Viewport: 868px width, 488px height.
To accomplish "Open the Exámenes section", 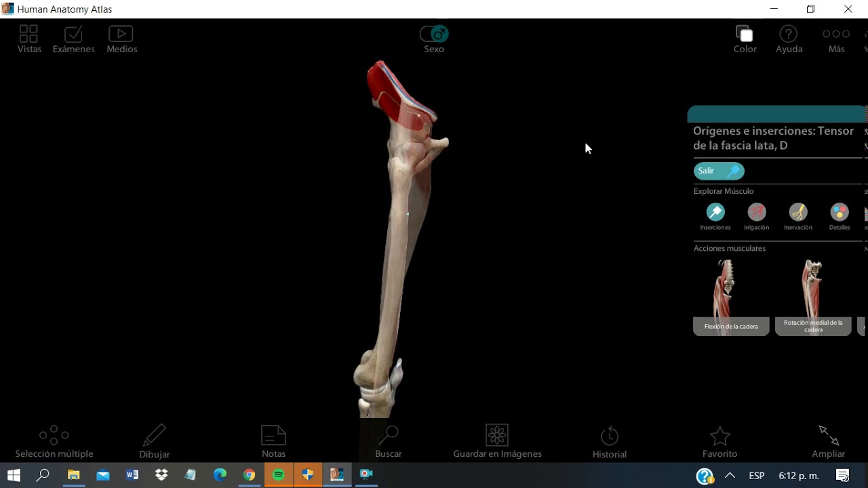I will tap(73, 39).
